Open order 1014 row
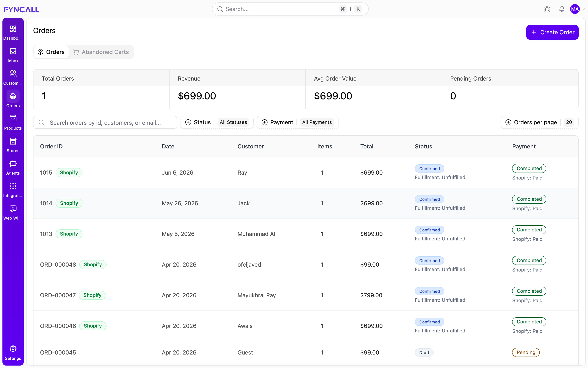 (306, 203)
